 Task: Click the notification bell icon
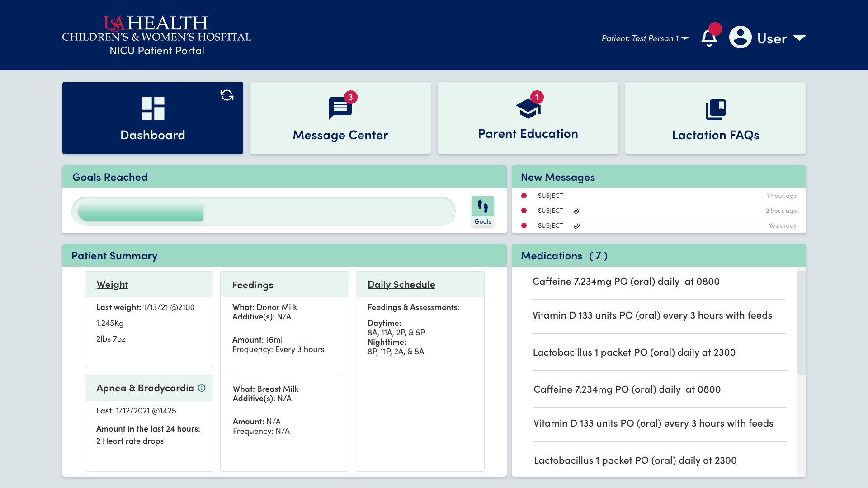tap(709, 38)
